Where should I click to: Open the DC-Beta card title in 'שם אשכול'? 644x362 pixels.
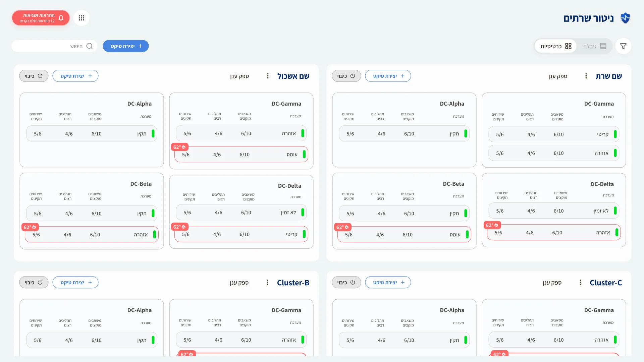pos(141,184)
